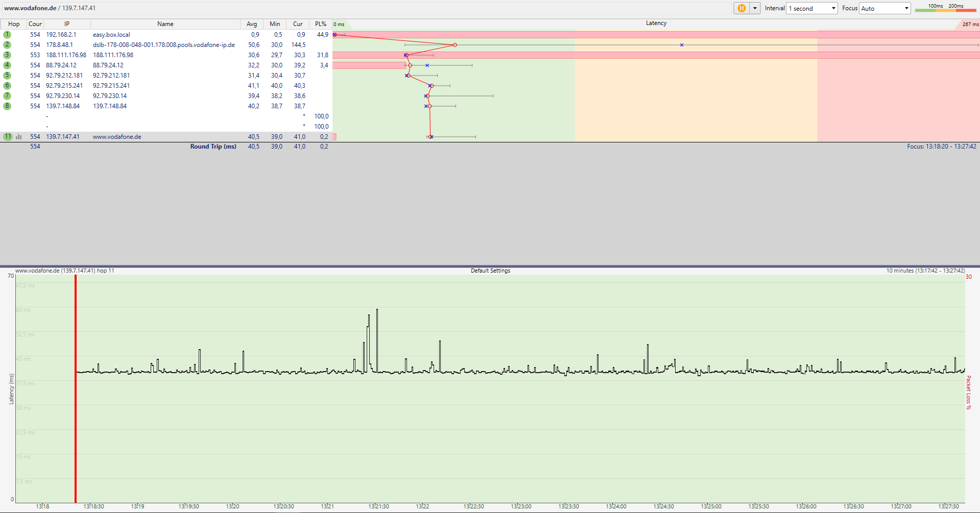Select 88.79.24.12 in the Name column
This screenshot has width=980, height=513.
point(108,65)
